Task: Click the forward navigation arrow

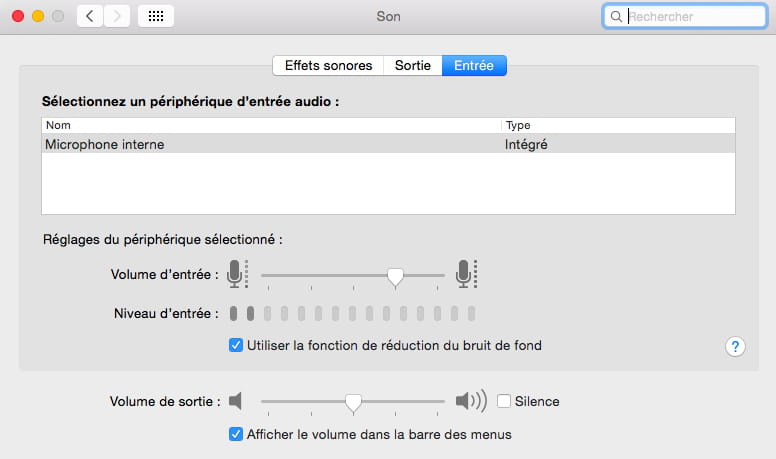Action: [x=117, y=16]
